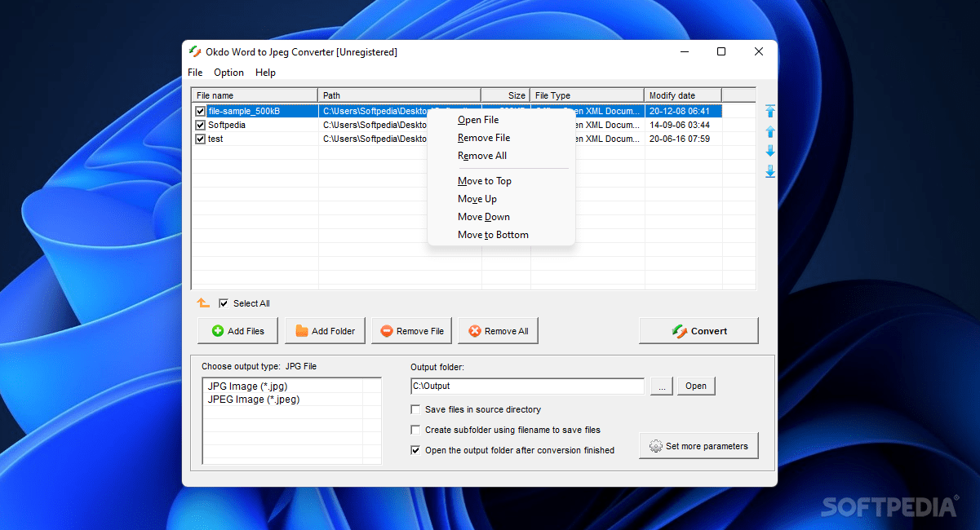Click the Remove All button below list

[x=498, y=331]
